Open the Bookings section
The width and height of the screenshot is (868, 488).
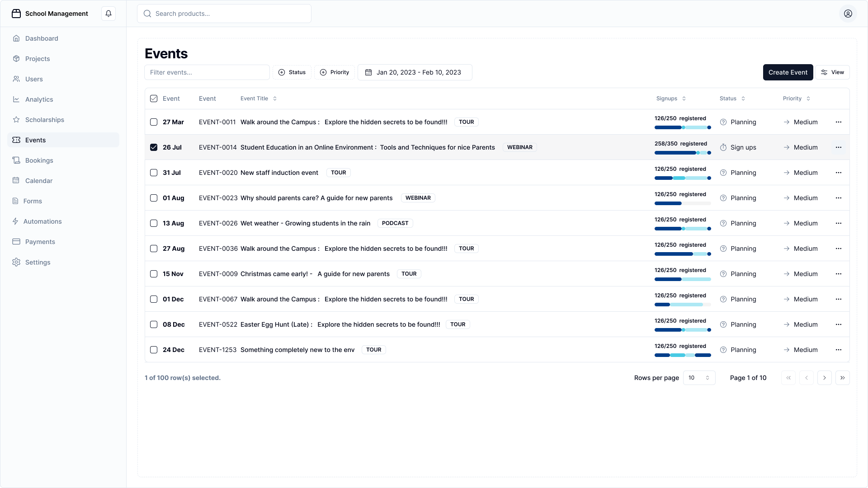(x=39, y=160)
